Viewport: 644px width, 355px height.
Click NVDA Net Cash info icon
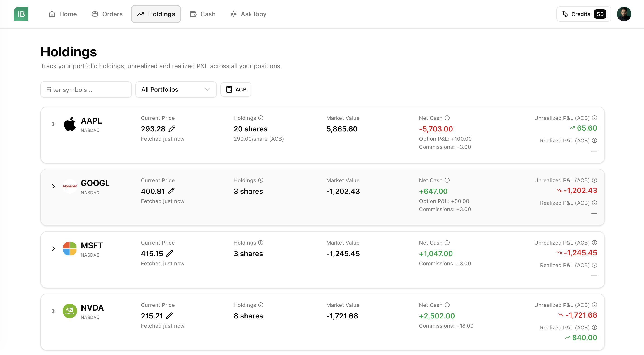[x=447, y=305]
